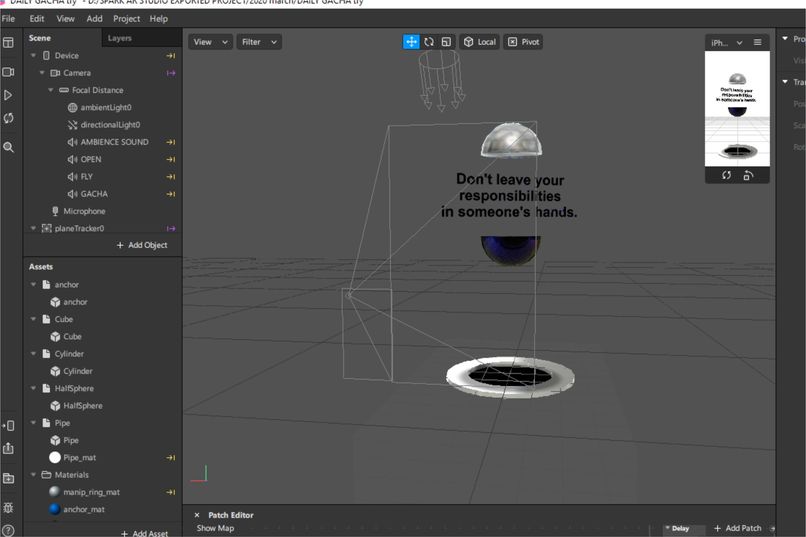Open the simulator hamburger menu

(758, 42)
